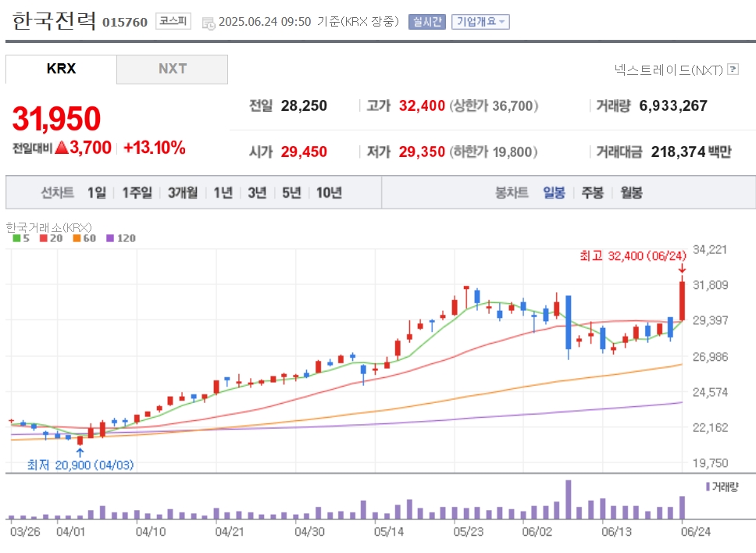Click the current price 31,950
756x553 pixels.
pyautogui.click(x=56, y=119)
